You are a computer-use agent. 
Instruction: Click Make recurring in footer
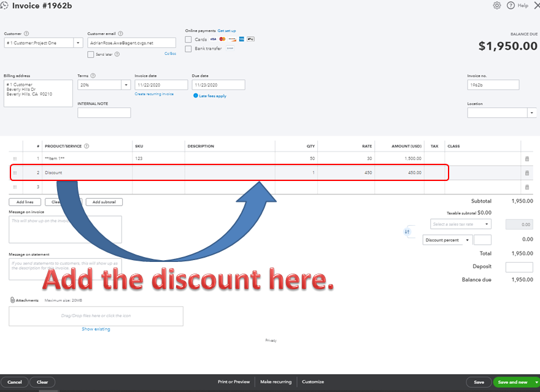point(276,382)
